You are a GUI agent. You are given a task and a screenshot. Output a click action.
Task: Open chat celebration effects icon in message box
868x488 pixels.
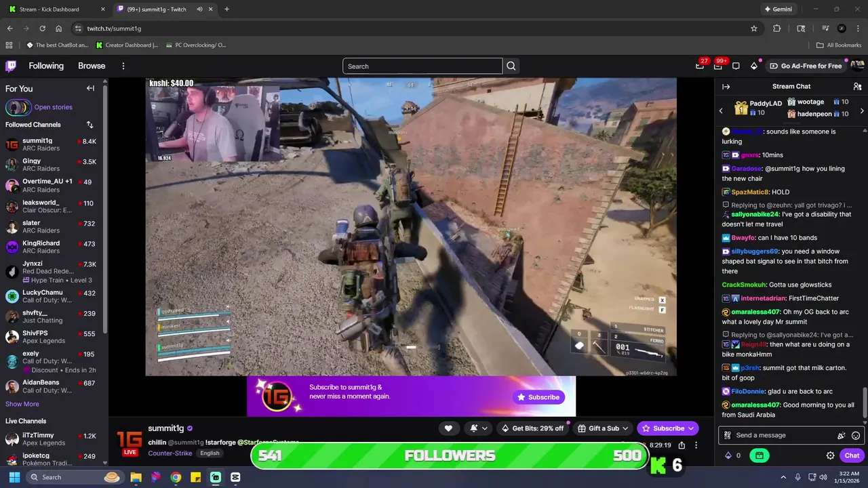(842, 436)
